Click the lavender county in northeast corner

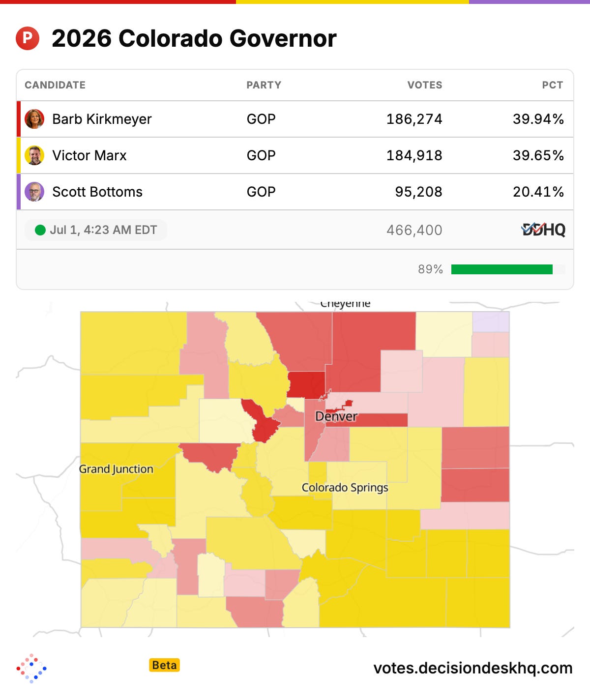(491, 322)
